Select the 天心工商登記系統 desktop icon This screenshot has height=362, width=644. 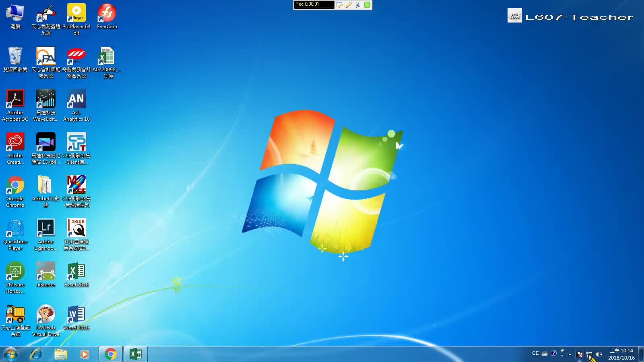15,321
